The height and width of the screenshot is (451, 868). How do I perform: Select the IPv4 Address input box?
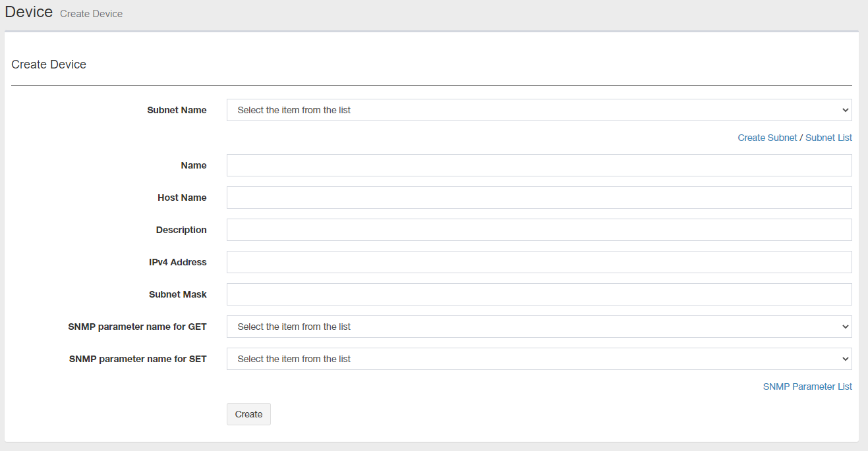click(x=538, y=262)
